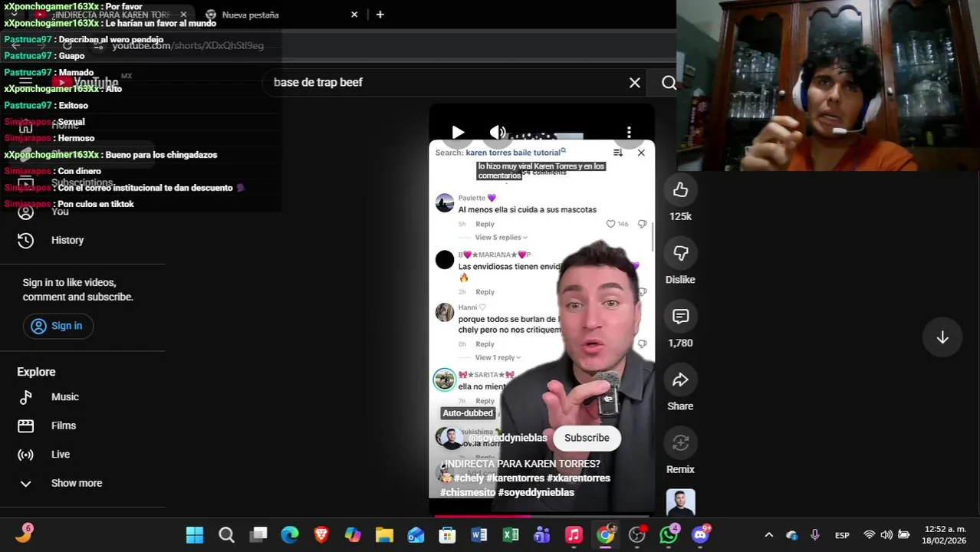Screen dimensions: 980x552
Task: Launch Brave browser from taskbar
Action: tap(321, 535)
